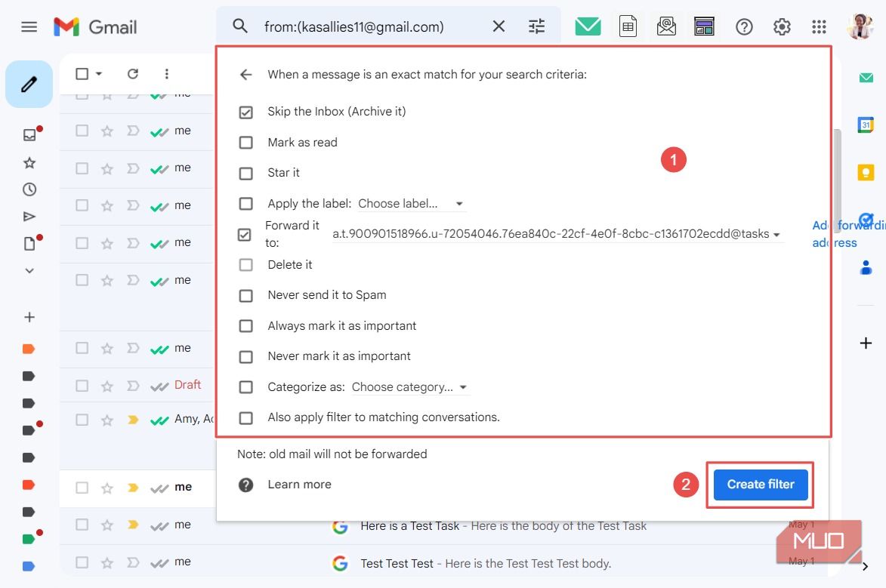
Task: Check Also apply filter to matching conversations
Action: tap(245, 418)
